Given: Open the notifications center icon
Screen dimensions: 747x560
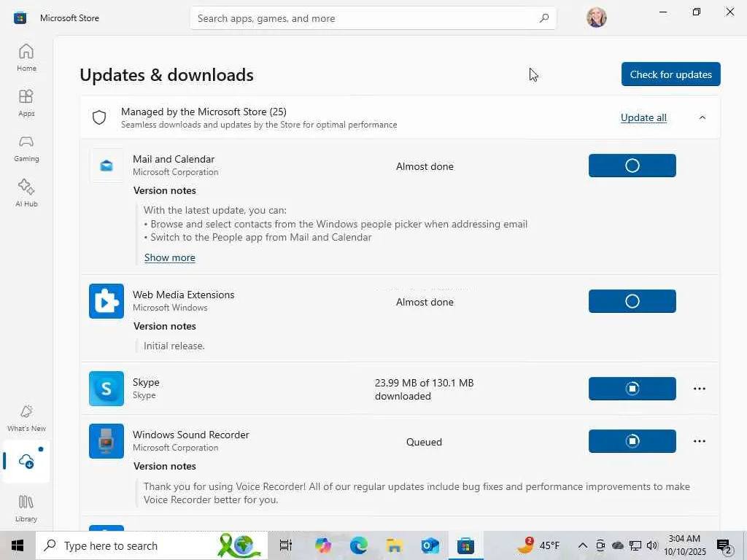Looking at the screenshot, I should coord(724,545).
